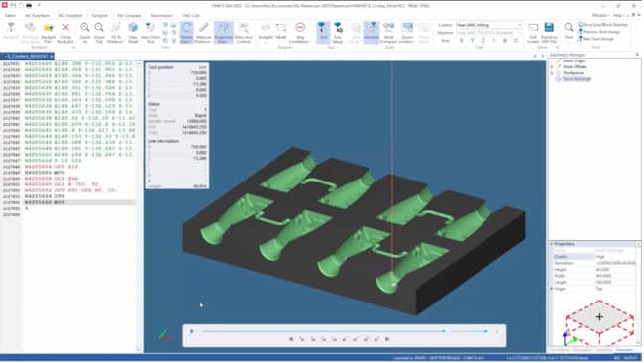The image size is (644, 363).
Task: Open the Axis Control icon
Action: 244,32
